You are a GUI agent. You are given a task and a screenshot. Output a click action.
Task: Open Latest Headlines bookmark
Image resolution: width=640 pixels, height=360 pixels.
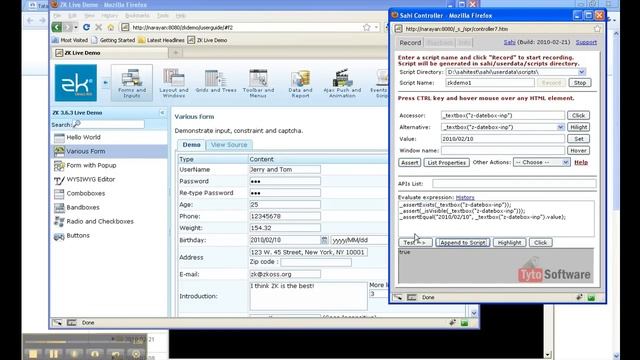tap(161, 40)
